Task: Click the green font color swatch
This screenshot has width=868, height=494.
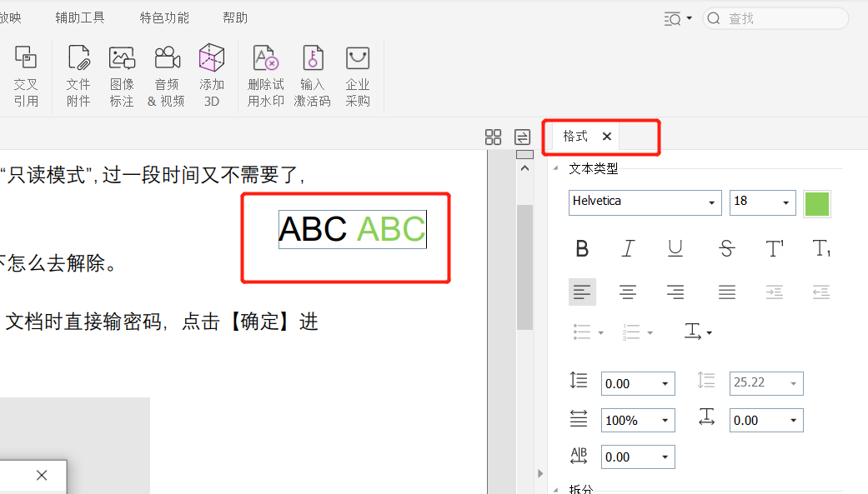Action: [817, 202]
